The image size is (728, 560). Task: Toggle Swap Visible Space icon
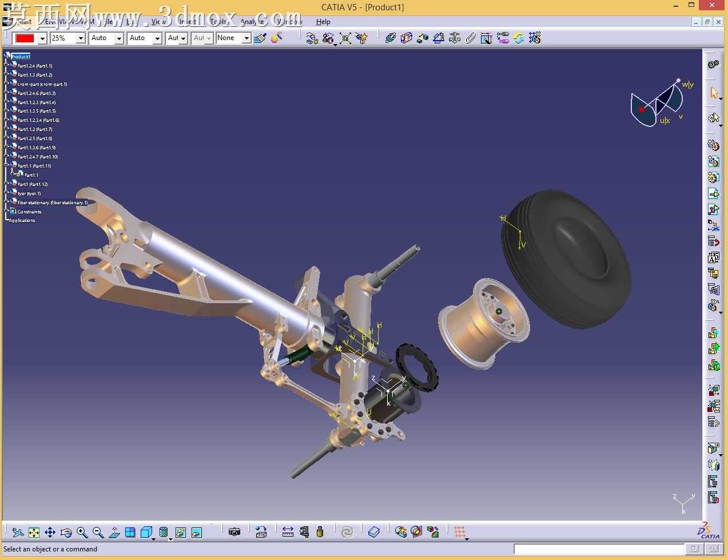click(x=197, y=533)
